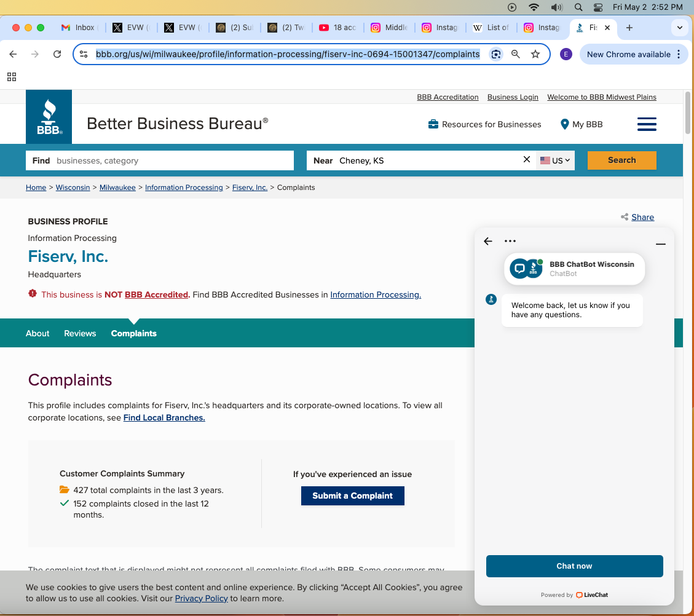Click Milwaukee breadcrumb link
This screenshot has width=694, height=616.
(x=117, y=187)
